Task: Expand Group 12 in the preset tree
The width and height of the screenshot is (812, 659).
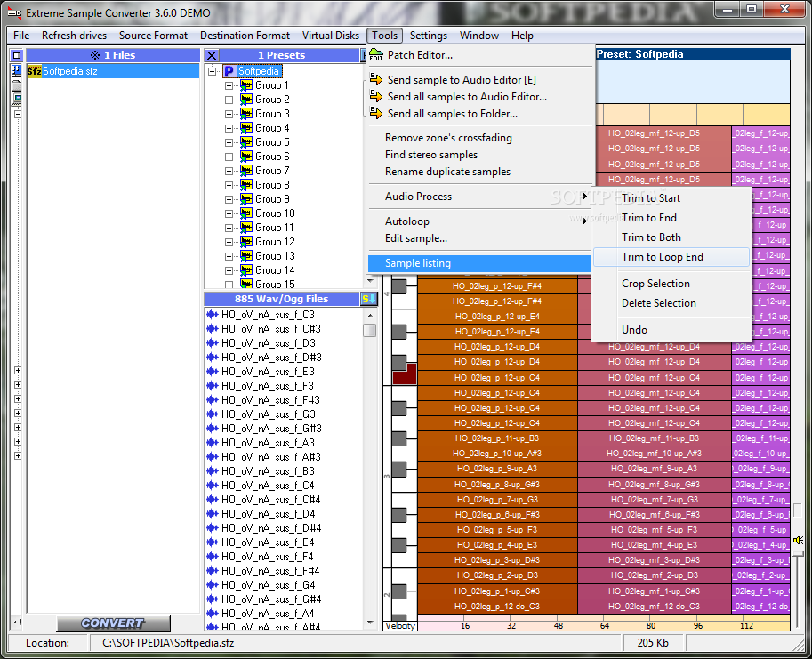Action: pyautogui.click(x=229, y=242)
